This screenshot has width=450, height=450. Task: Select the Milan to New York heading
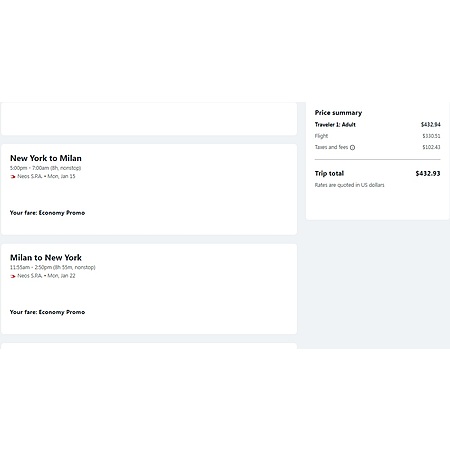46,257
